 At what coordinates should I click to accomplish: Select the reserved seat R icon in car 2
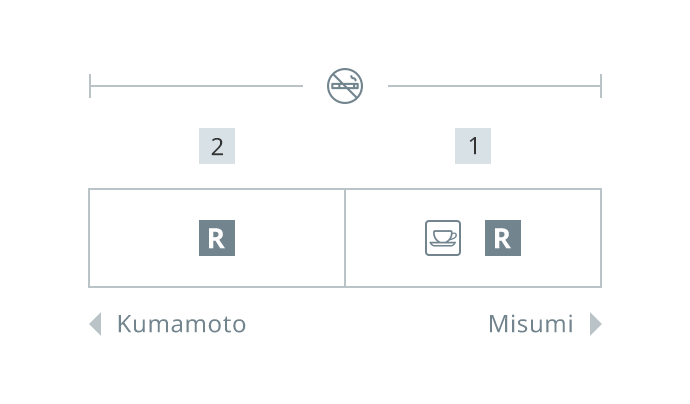217,238
